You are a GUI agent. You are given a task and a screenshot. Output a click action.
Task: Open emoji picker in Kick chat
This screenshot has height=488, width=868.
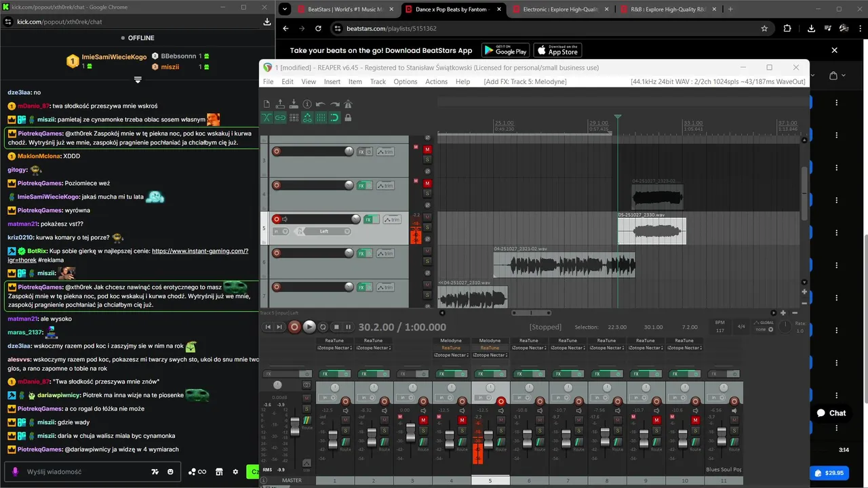tap(170, 472)
